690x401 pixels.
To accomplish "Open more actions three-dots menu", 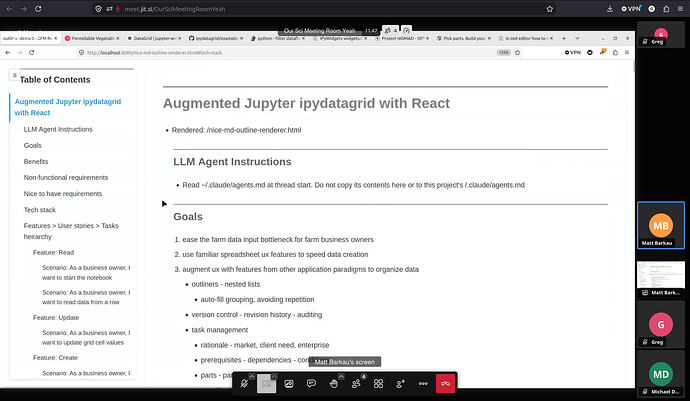I will (423, 384).
